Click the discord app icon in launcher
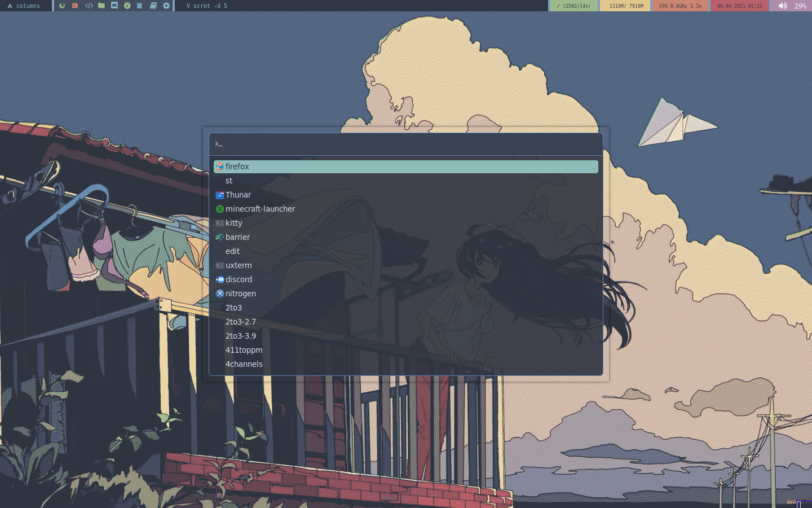 pos(220,279)
